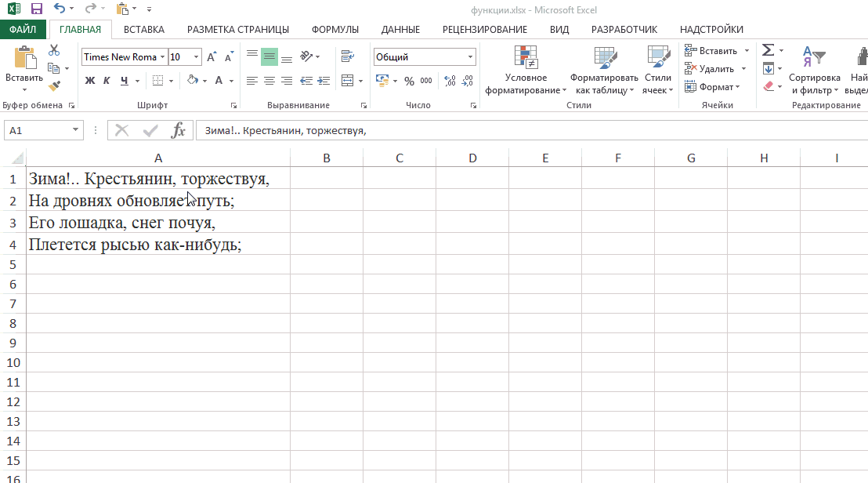
Task: Expand the Общий number format dropdown
Action: coord(471,57)
